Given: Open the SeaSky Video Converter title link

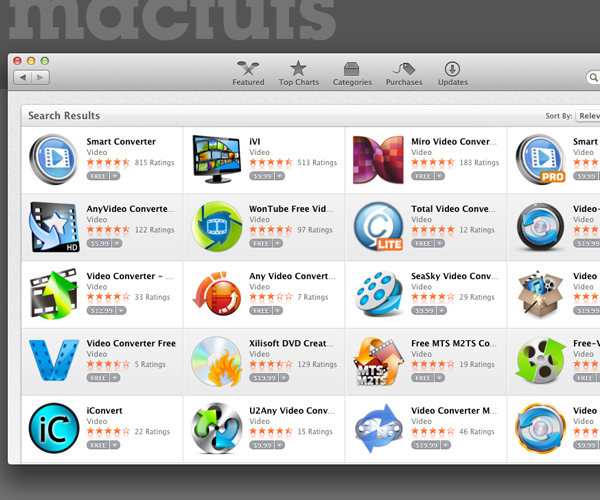Looking at the screenshot, I should pos(455,276).
